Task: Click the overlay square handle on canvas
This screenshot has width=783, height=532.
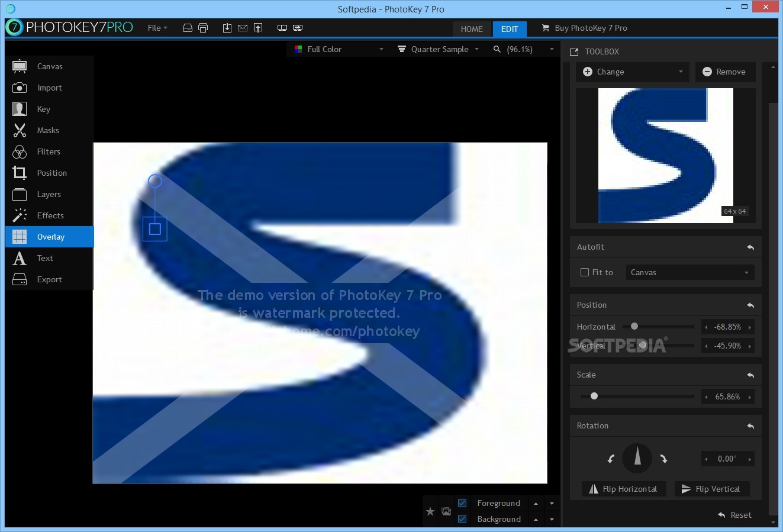Action: point(155,228)
